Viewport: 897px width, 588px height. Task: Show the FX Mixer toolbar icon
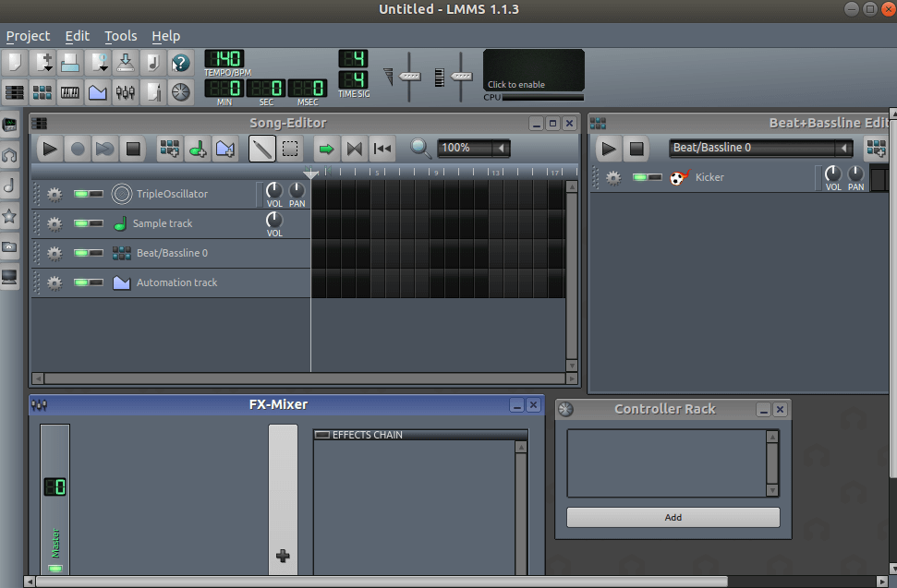point(126,92)
